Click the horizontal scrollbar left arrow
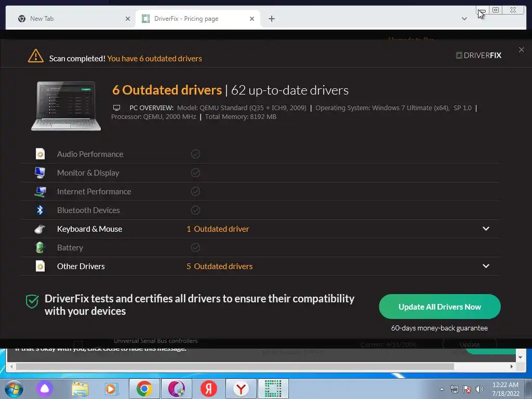The height and width of the screenshot is (399, 532). (x=11, y=366)
